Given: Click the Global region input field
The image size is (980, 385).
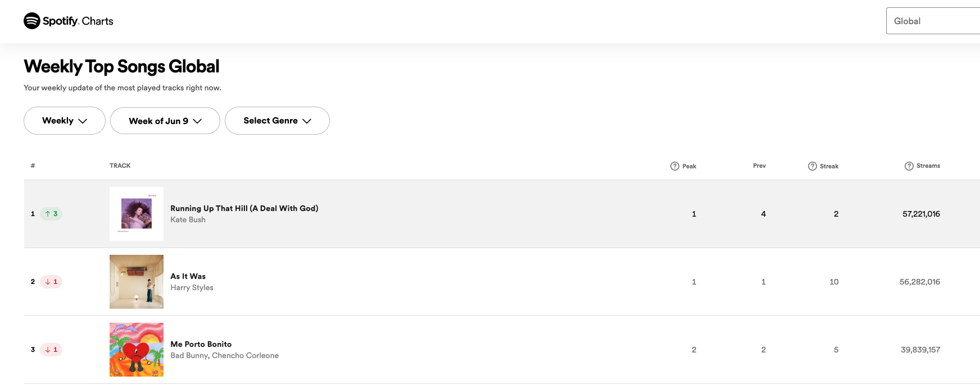Looking at the screenshot, I should [x=933, y=21].
